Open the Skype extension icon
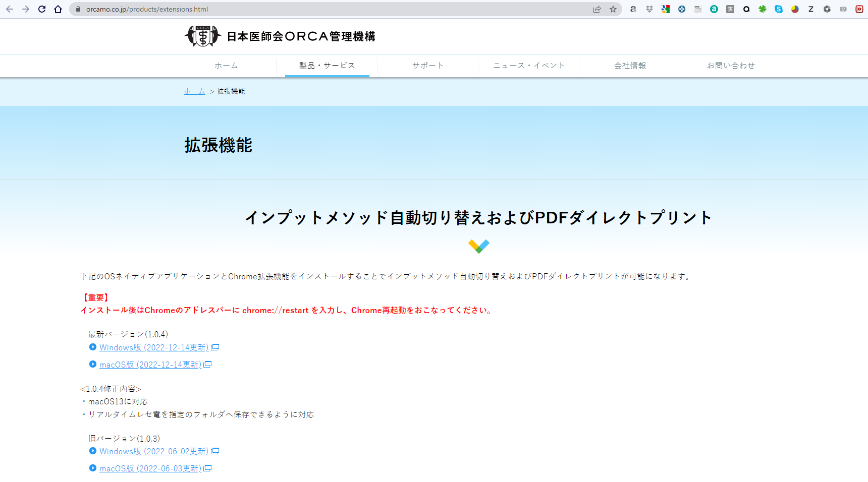Image resolution: width=868 pixels, height=482 pixels. pyautogui.click(x=779, y=9)
